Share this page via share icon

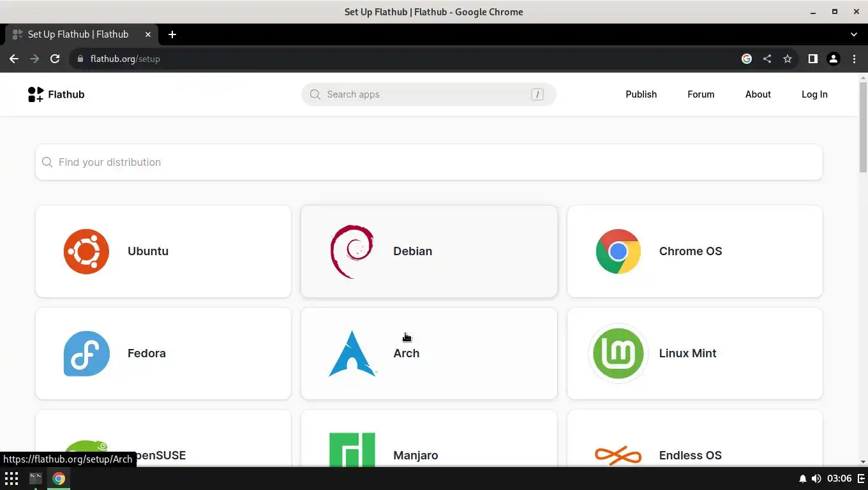coord(767,59)
